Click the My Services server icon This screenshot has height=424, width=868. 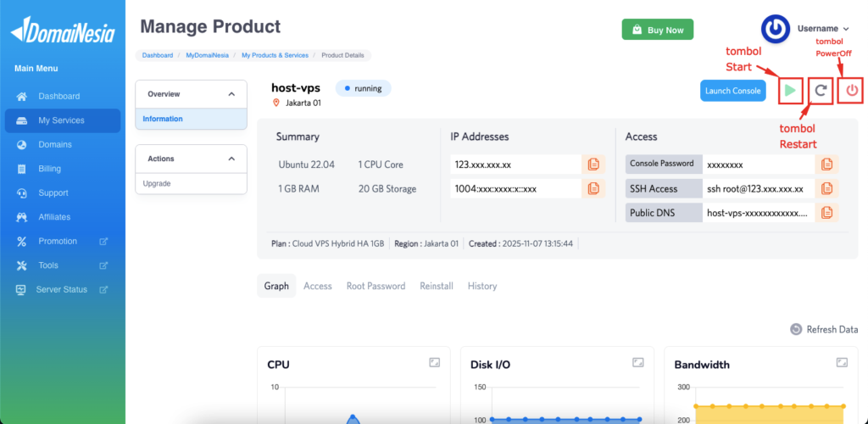pos(21,120)
